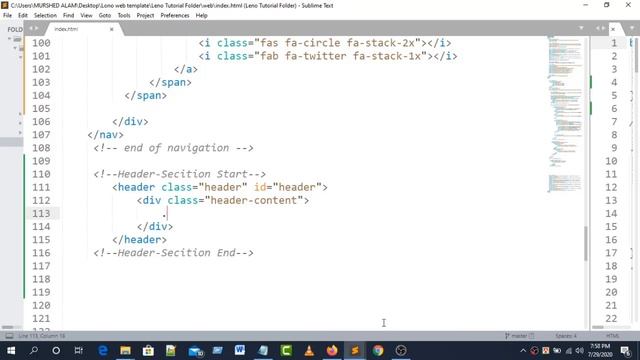The width and height of the screenshot is (640, 360).
Task: Go to previous tab with left arrow
Action: point(31,28)
